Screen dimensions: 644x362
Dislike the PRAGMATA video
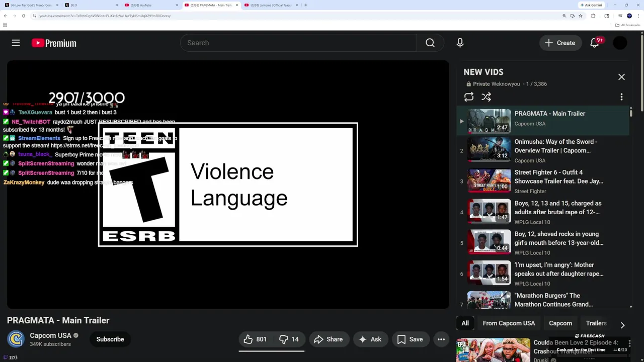coord(289,339)
